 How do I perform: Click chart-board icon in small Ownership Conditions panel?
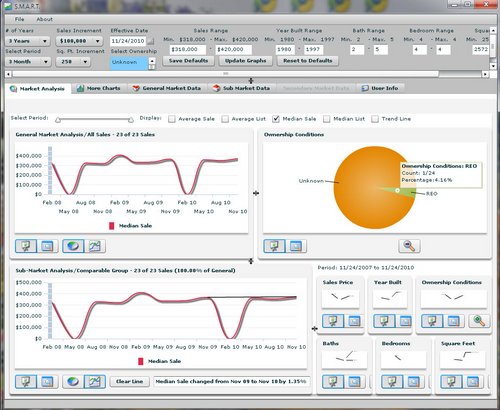point(432,321)
